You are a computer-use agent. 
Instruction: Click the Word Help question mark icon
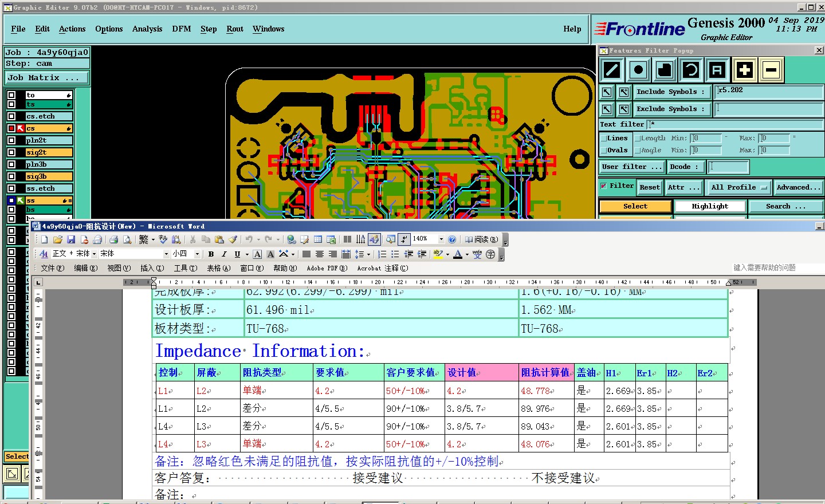[452, 239]
